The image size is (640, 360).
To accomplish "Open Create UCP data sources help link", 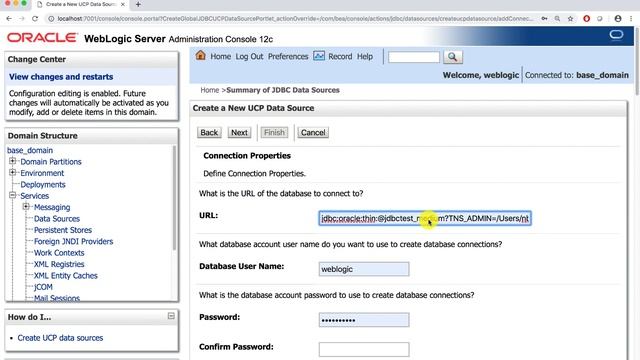I will coord(60,338).
